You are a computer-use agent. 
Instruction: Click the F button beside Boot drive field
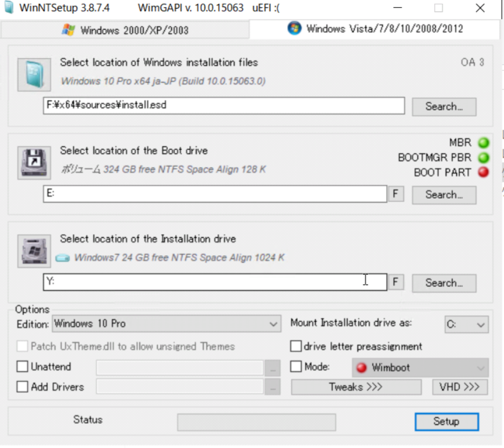[x=396, y=194]
